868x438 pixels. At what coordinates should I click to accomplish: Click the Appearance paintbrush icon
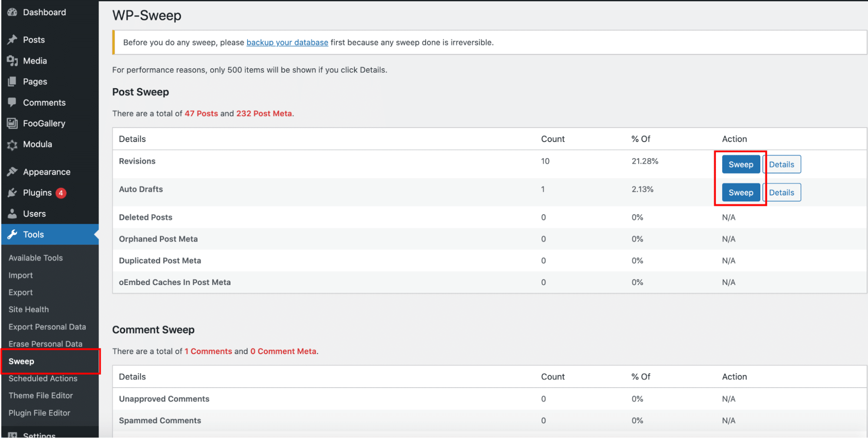(x=12, y=172)
